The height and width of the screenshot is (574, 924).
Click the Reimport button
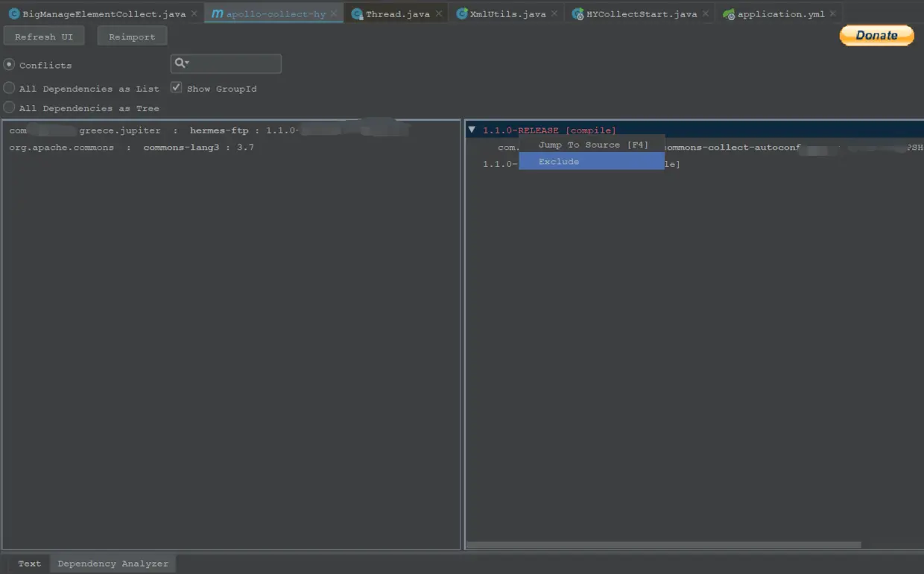[132, 37]
